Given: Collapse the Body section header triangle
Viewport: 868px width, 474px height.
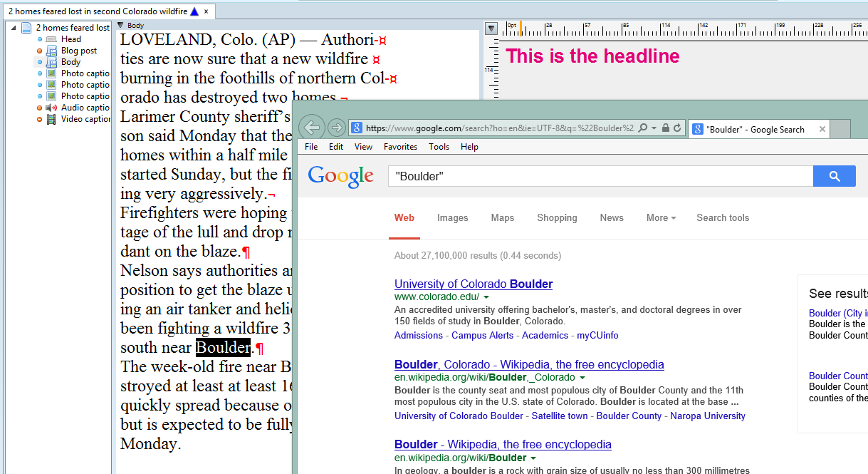Looking at the screenshot, I should tap(120, 25).
